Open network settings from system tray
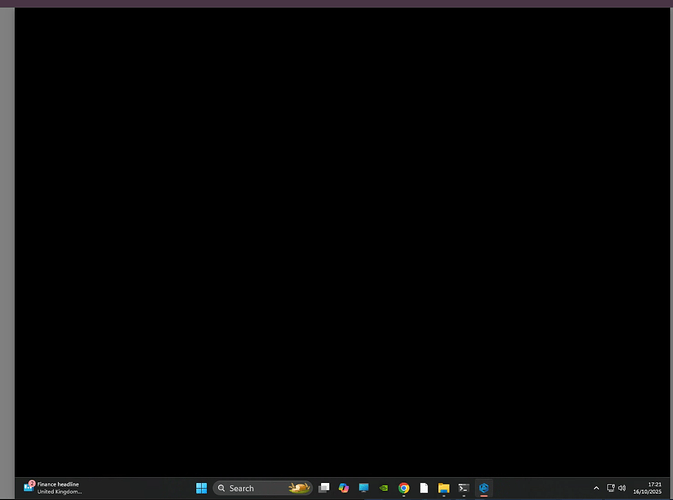Image resolution: width=673 pixels, height=500 pixels. tap(610, 488)
